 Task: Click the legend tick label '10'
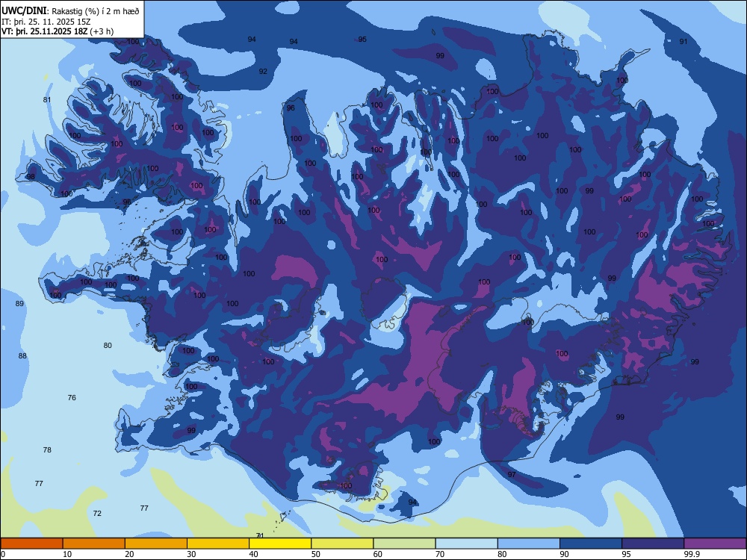point(67,554)
